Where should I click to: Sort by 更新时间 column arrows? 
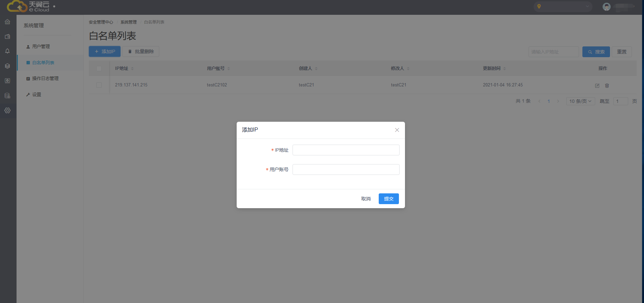504,69
